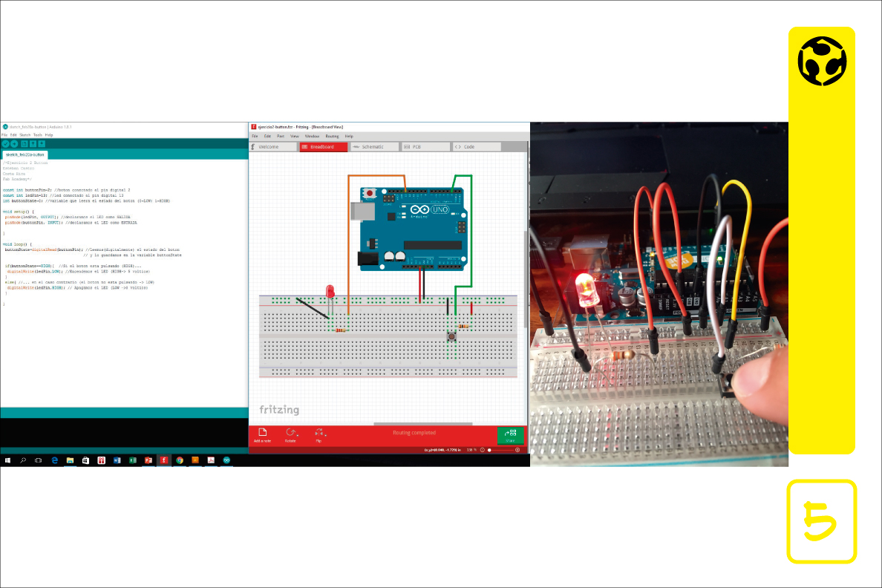Switch to Fritzing via taskbar icon
Image resolution: width=882 pixels, height=588 pixels.
(163, 460)
